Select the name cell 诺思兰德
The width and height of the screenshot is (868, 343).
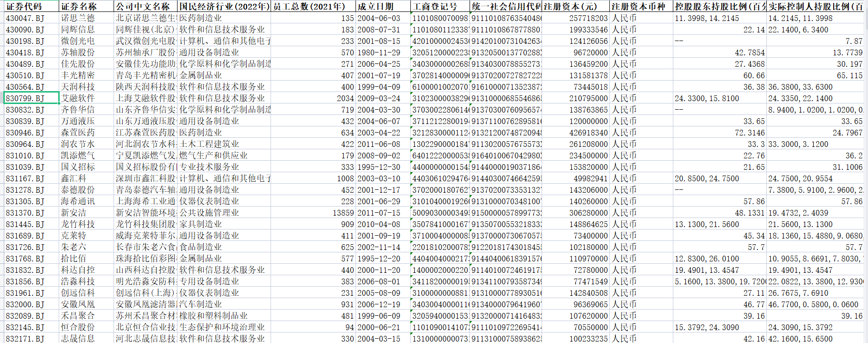click(x=86, y=18)
